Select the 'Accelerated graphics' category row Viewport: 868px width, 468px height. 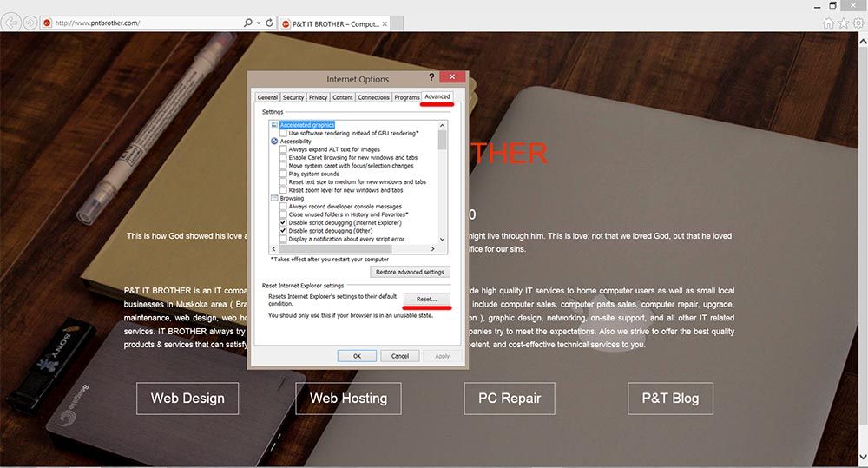coord(307,125)
